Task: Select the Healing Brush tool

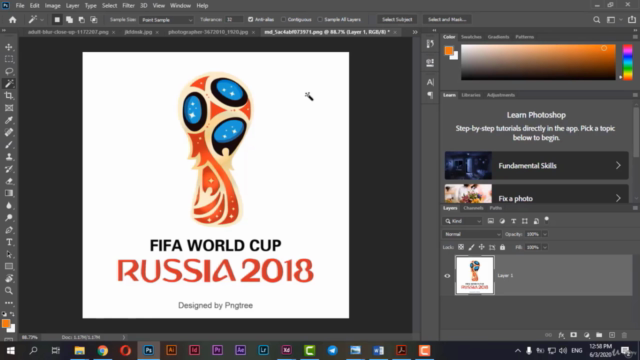Action: coord(9,133)
